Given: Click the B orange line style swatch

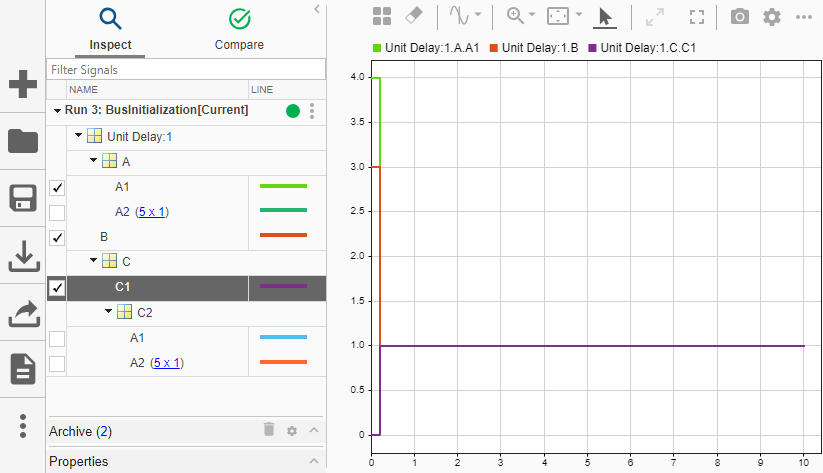Looking at the screenshot, I should coord(283,235).
